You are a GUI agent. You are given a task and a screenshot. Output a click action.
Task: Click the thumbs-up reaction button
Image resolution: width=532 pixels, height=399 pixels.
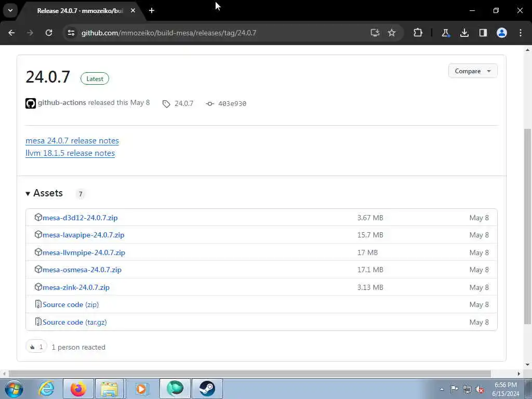click(x=36, y=347)
